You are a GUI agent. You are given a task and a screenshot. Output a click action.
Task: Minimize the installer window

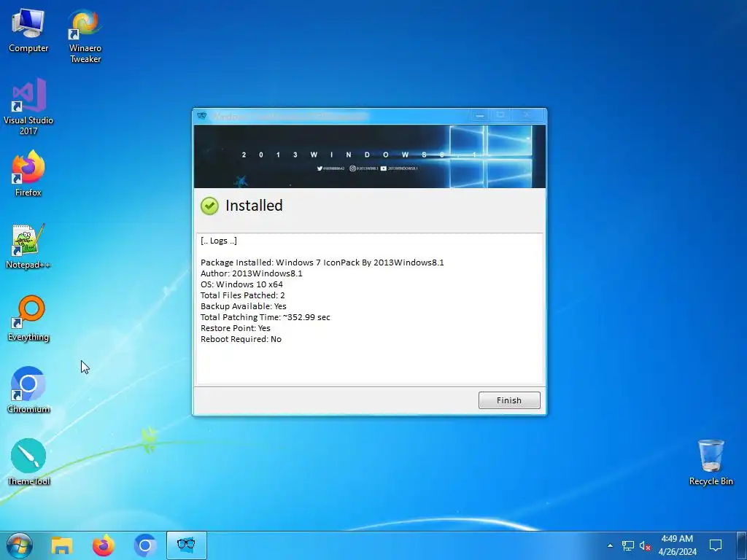pos(480,115)
